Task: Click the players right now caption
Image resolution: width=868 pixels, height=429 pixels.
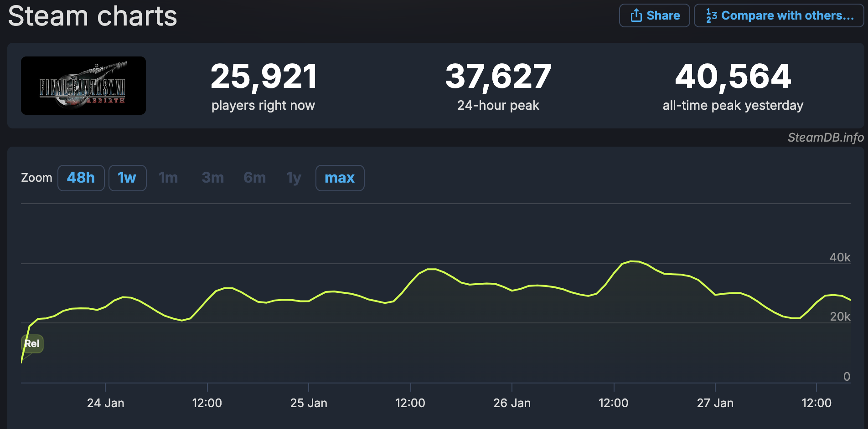Action: 263,105
